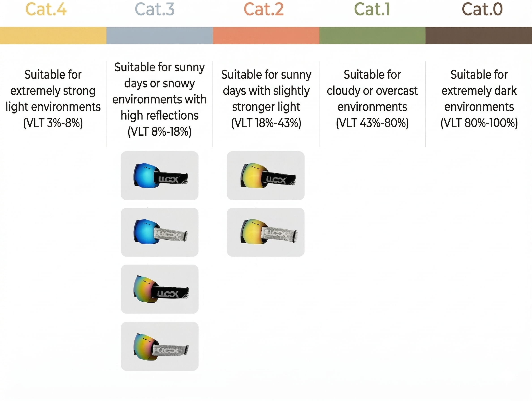The image size is (532, 401).
Task: Choose the brown Cat.0 color bar
Action: click(x=479, y=36)
